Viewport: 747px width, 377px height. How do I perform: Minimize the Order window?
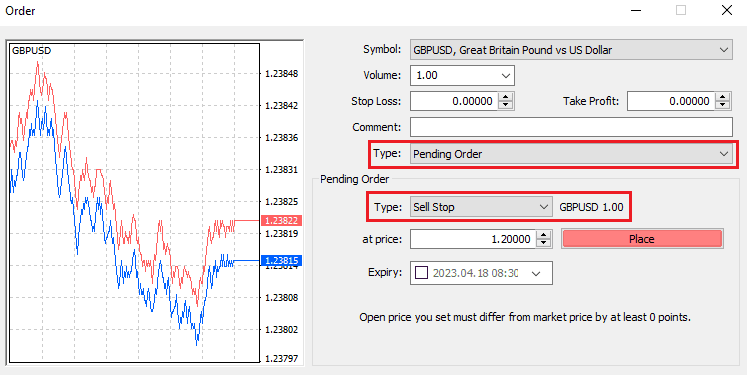(x=636, y=10)
